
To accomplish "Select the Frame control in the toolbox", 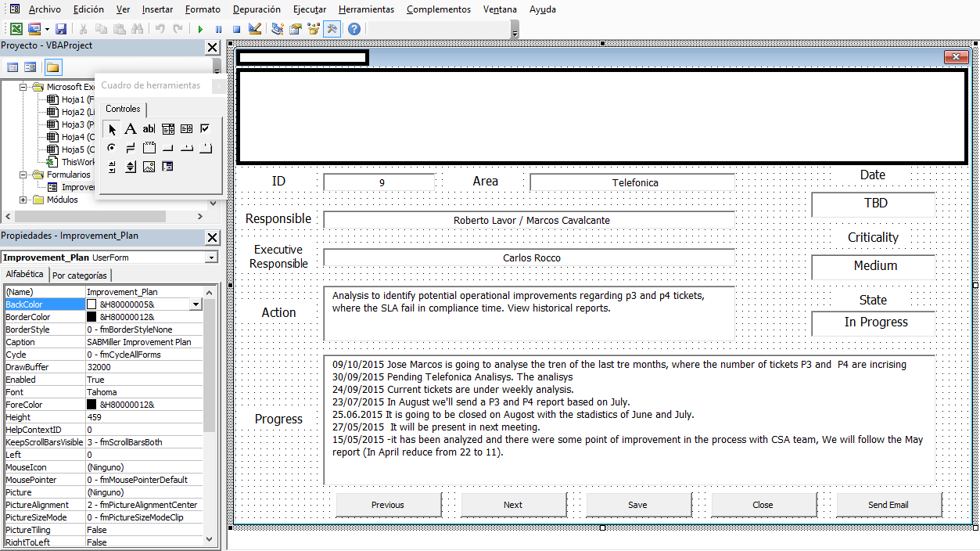I will pos(149,147).
